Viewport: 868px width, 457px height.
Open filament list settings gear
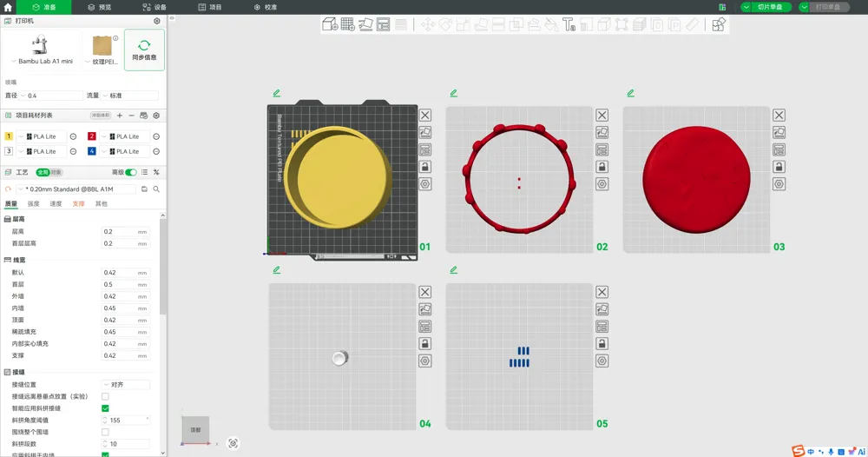click(x=156, y=116)
